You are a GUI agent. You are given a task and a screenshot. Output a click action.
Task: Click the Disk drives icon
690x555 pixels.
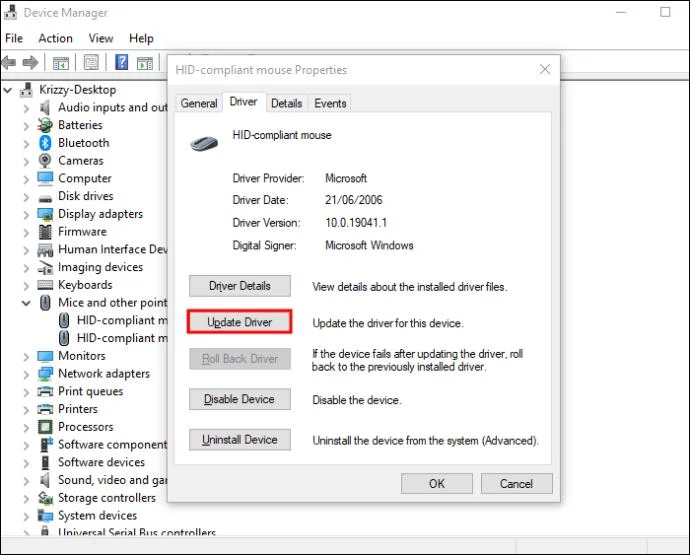[45, 198]
